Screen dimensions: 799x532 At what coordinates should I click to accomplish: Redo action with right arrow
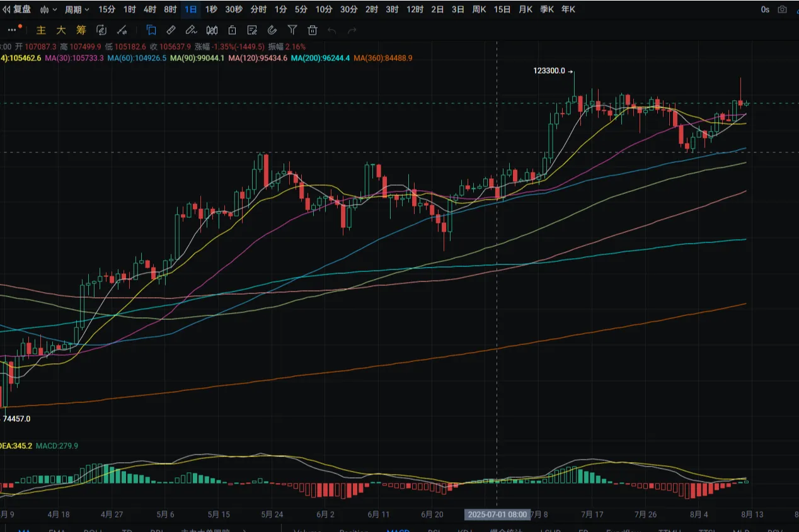(x=352, y=30)
